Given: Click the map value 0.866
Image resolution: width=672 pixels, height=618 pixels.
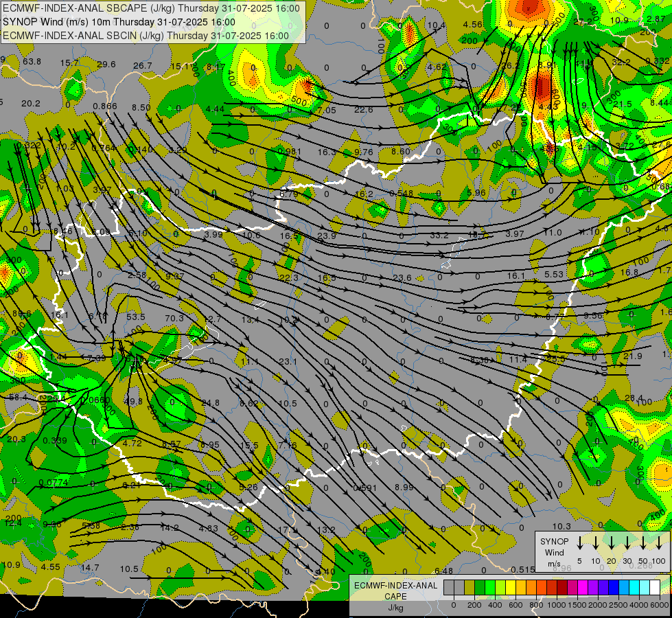Looking at the screenshot, I should point(105,106).
